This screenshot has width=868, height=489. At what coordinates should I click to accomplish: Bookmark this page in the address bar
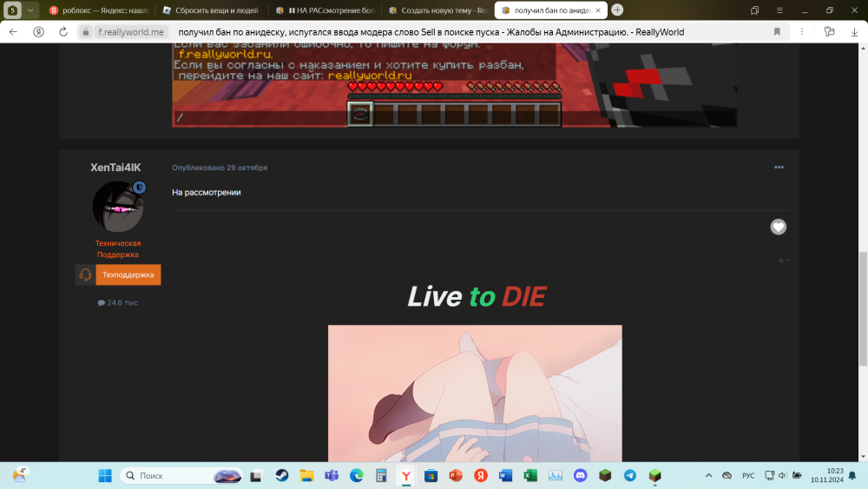pyautogui.click(x=777, y=32)
